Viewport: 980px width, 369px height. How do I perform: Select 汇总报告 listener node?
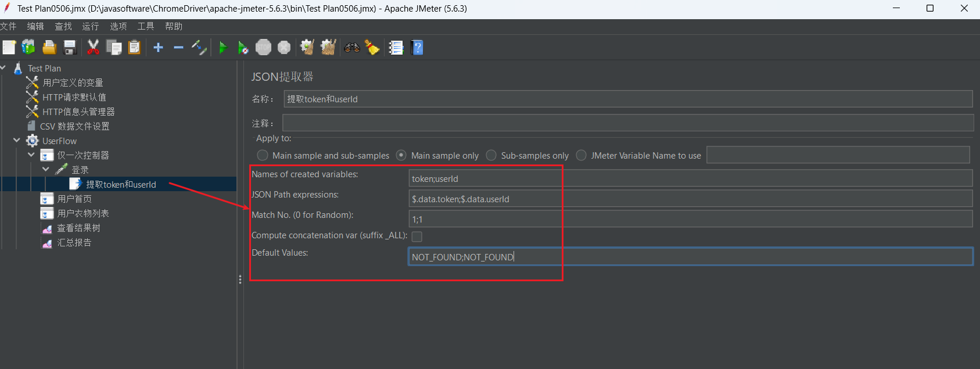pos(74,243)
